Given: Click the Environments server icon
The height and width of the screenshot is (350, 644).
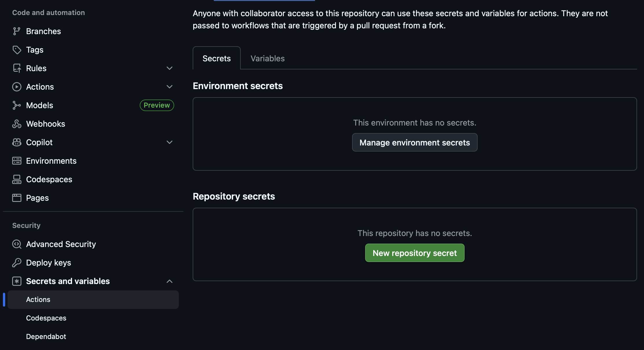Looking at the screenshot, I should 16,161.
